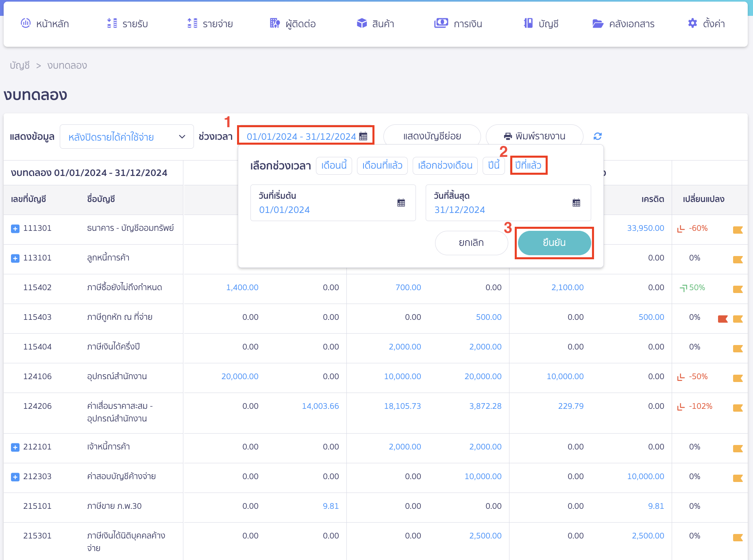The height and width of the screenshot is (560, 753).
Task: Click orange flag on account 212303 row
Action: pyautogui.click(x=738, y=478)
